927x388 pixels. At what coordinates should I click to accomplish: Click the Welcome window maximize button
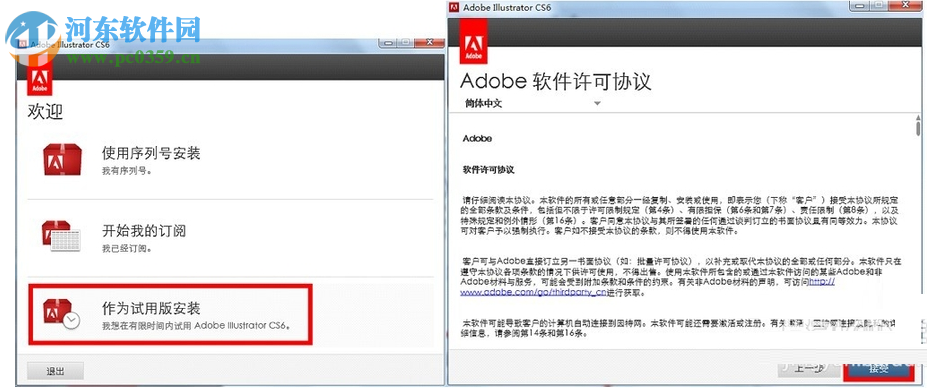pyautogui.click(x=406, y=43)
